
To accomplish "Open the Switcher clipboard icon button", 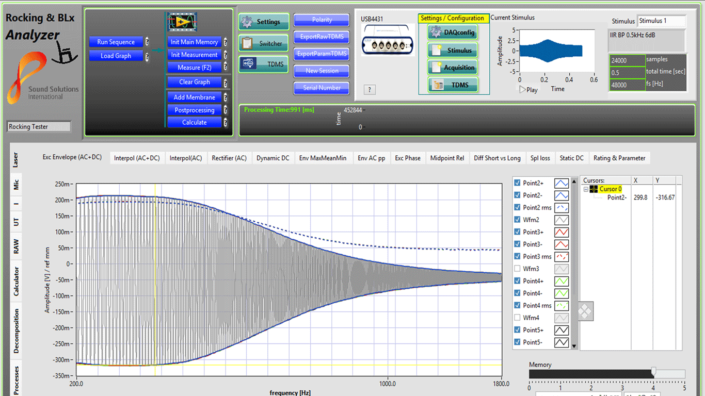I will coord(263,44).
